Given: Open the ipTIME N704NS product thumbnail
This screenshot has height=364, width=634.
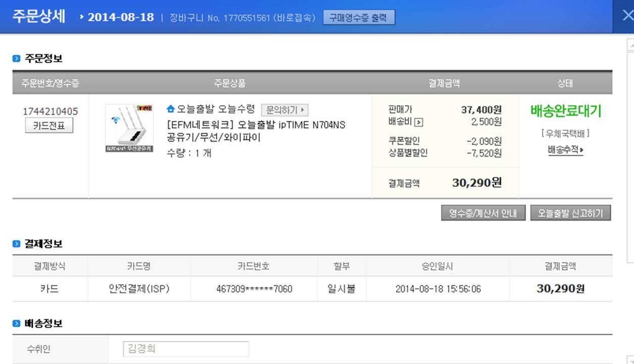Looking at the screenshot, I should point(129,128).
